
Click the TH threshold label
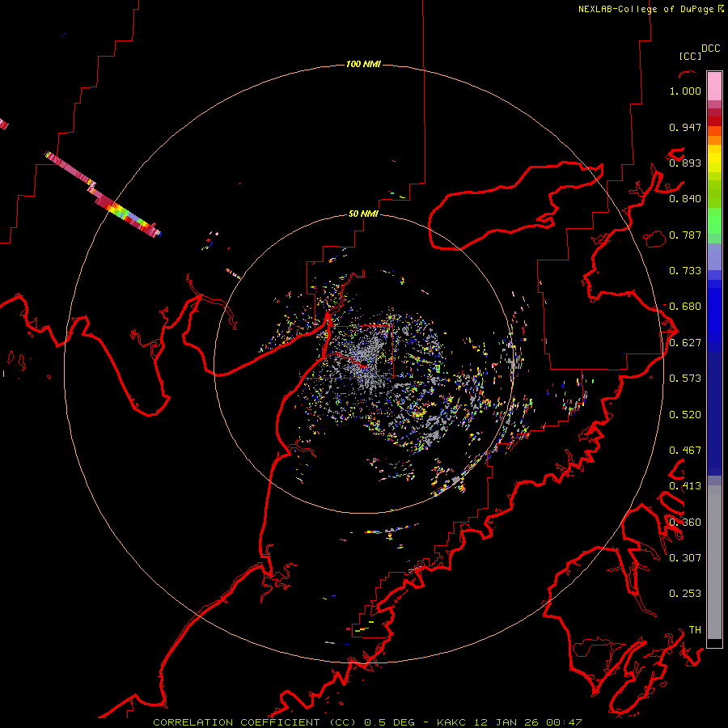[x=695, y=630]
